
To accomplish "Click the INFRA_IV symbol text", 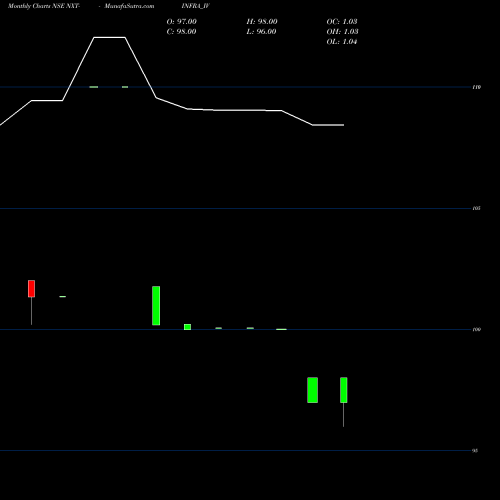I will [x=196, y=6].
